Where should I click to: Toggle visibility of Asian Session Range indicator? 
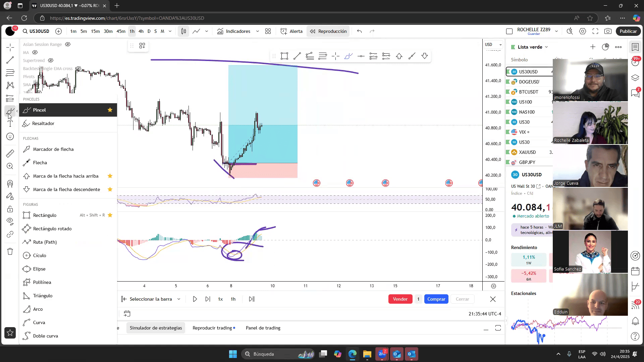68,44
